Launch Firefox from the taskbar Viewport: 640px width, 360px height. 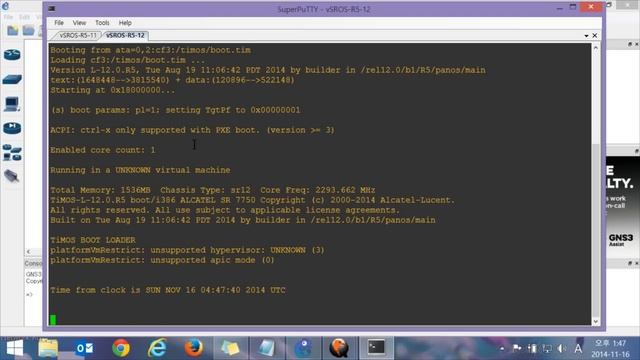click(193, 348)
